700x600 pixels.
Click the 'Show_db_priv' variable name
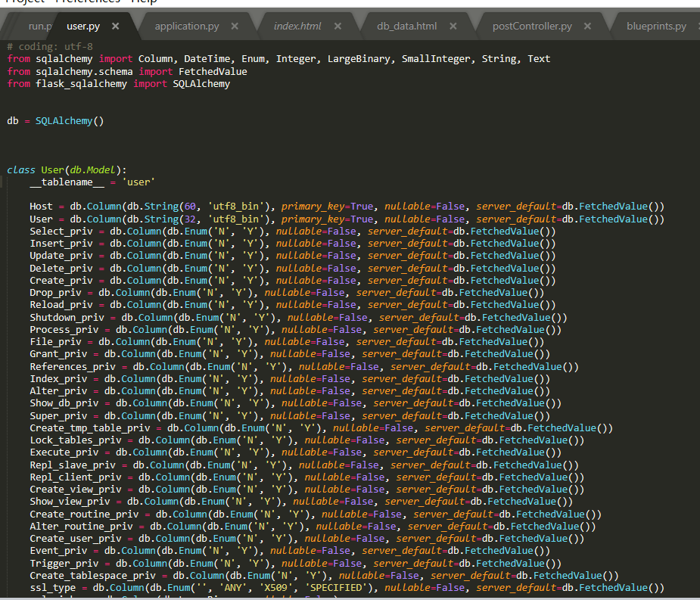(x=64, y=403)
